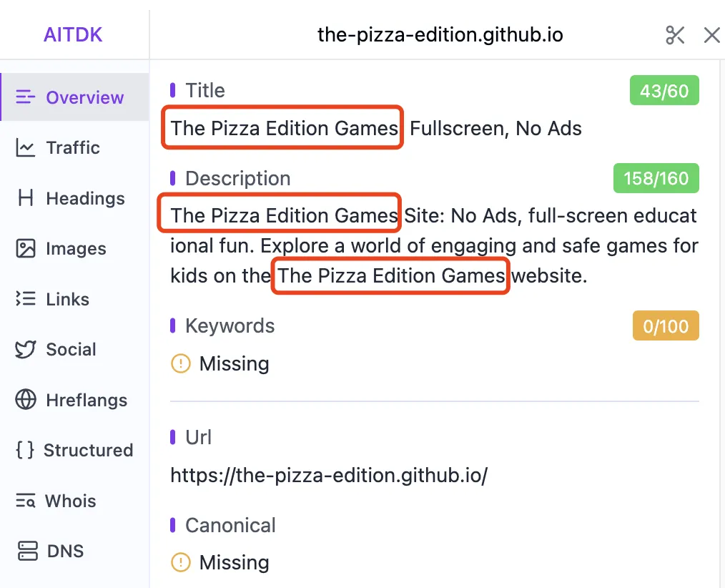Click the domain name in the header
The image size is (725, 588).
click(x=440, y=35)
